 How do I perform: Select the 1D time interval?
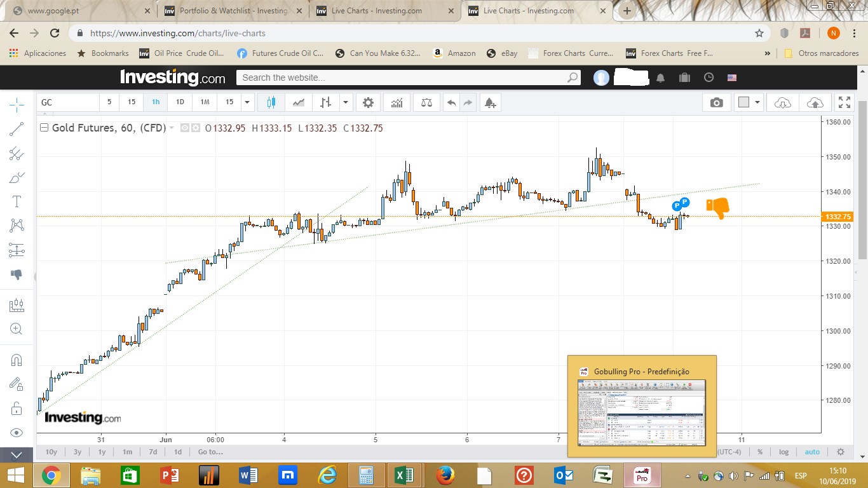180,102
